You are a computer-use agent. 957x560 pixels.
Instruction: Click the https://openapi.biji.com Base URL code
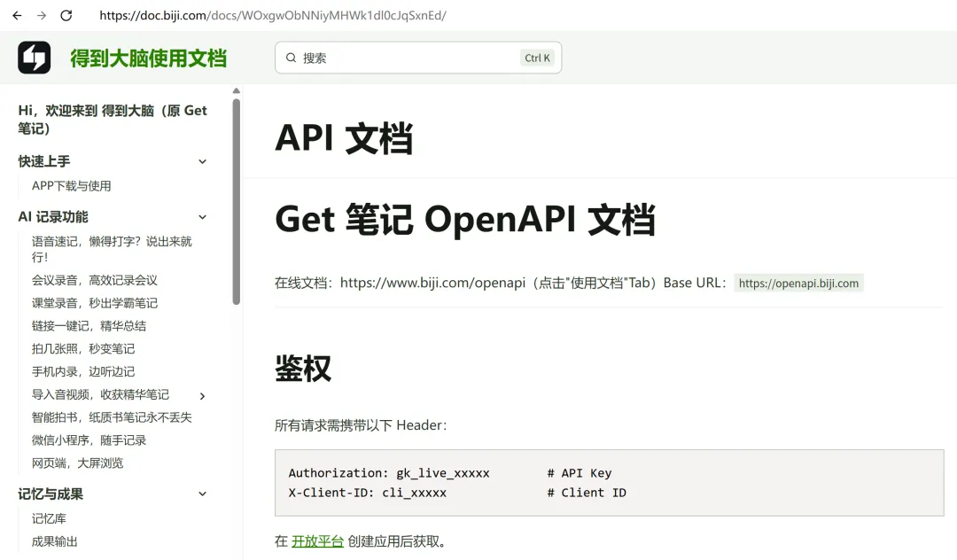point(798,283)
